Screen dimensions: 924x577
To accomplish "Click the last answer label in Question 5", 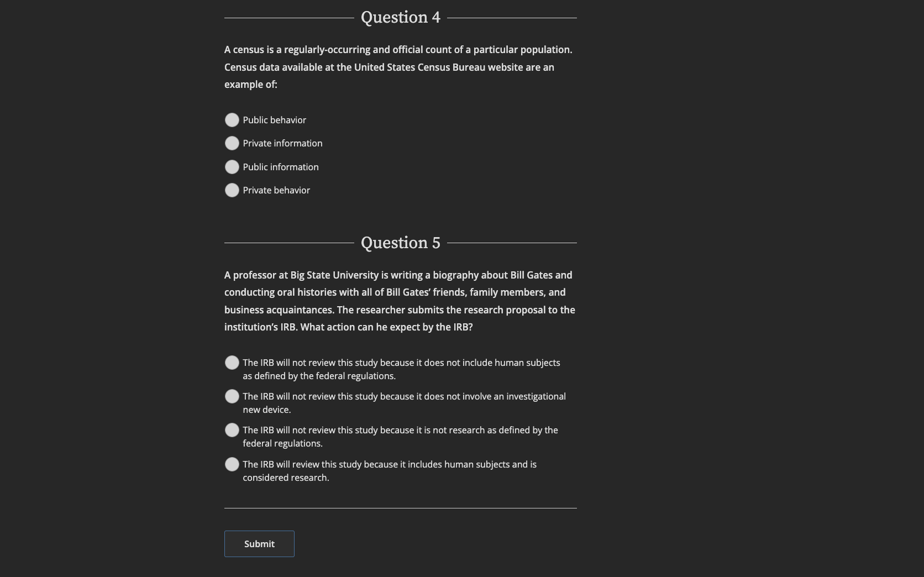I will [x=389, y=470].
